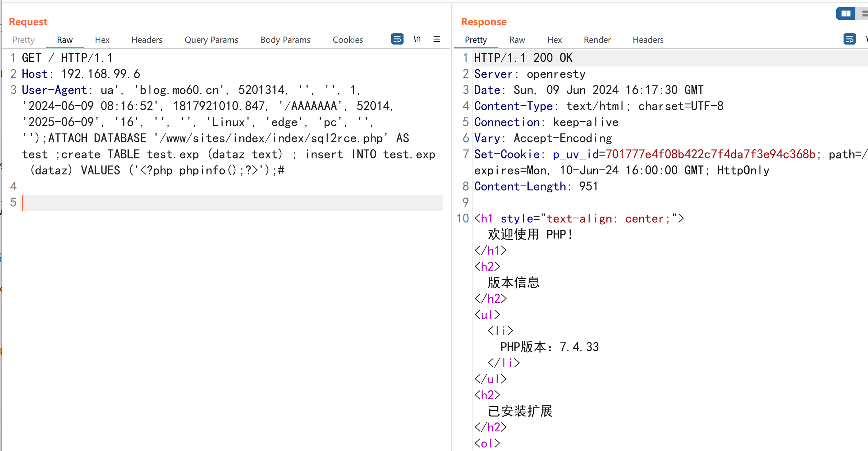Click the 'Date' header in response
Image resolution: width=868 pixels, height=451 pixels.
click(x=487, y=90)
